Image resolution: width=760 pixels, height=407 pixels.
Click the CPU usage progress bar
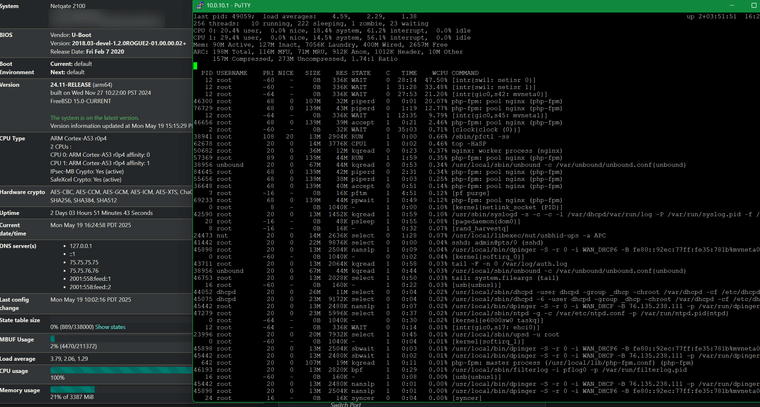click(x=121, y=370)
